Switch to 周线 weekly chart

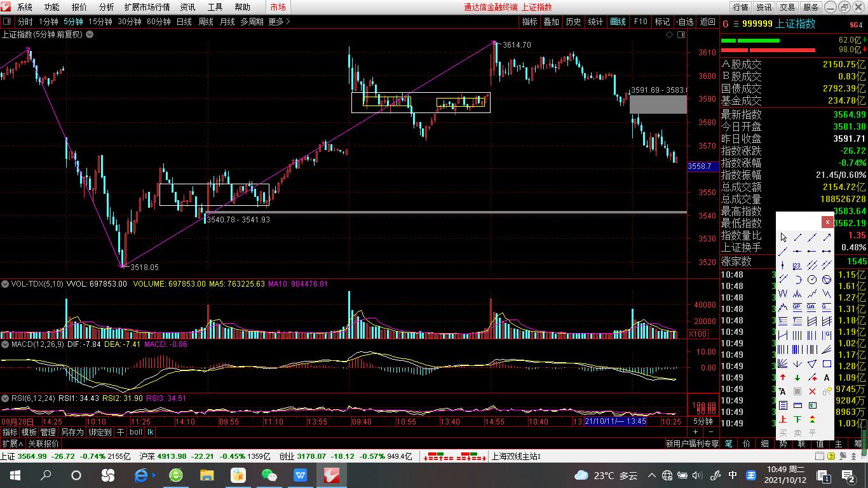click(x=205, y=22)
